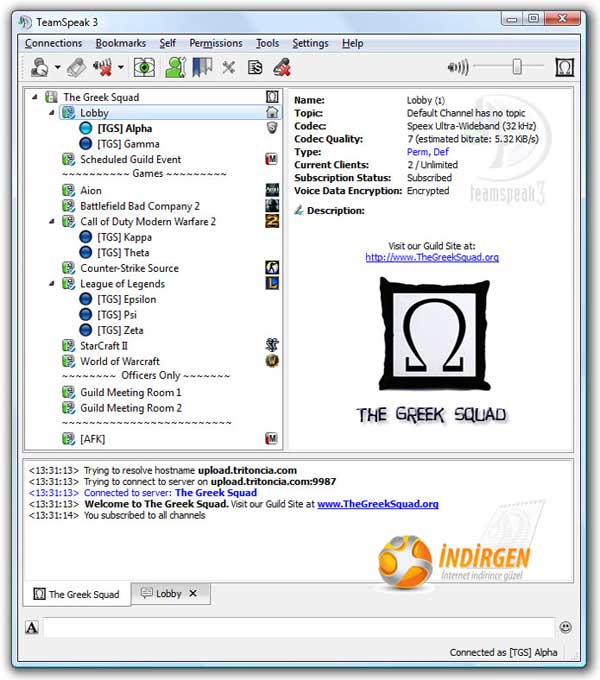Collapse The Greek Squad server tree

(x=35, y=97)
